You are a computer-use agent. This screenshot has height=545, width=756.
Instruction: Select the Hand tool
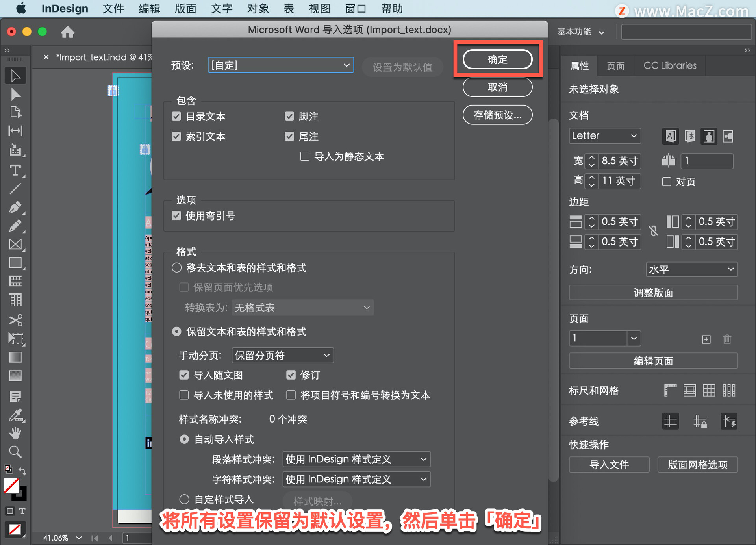(x=15, y=433)
